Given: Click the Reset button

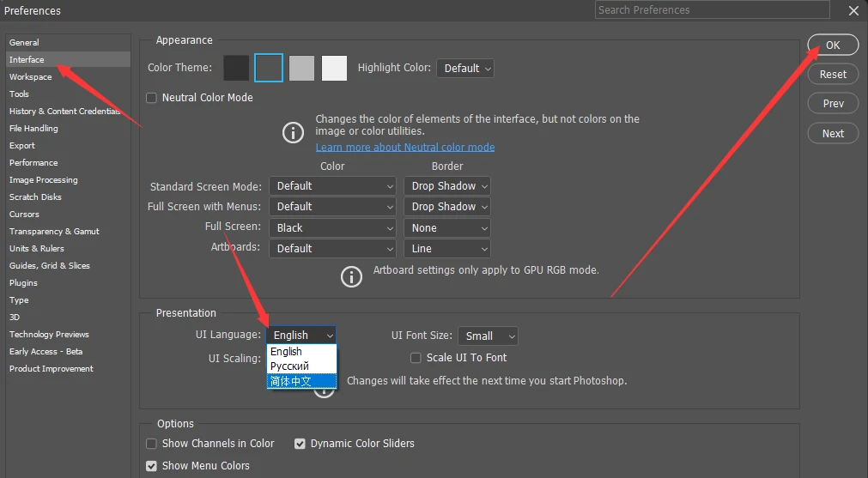Looking at the screenshot, I should tap(833, 74).
